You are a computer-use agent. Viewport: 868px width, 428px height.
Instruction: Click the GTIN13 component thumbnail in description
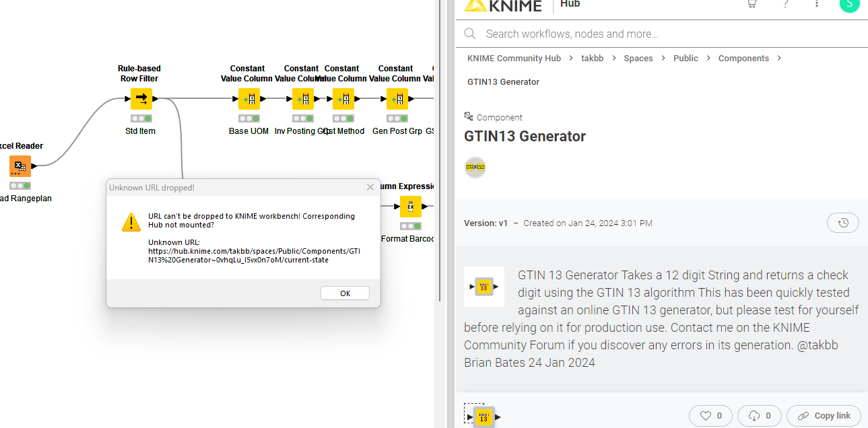(x=484, y=287)
